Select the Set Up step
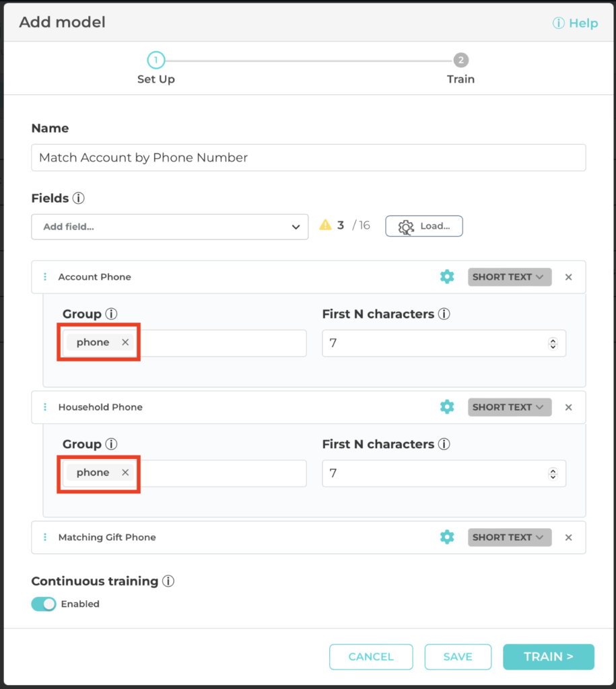This screenshot has height=689, width=616. [x=156, y=60]
